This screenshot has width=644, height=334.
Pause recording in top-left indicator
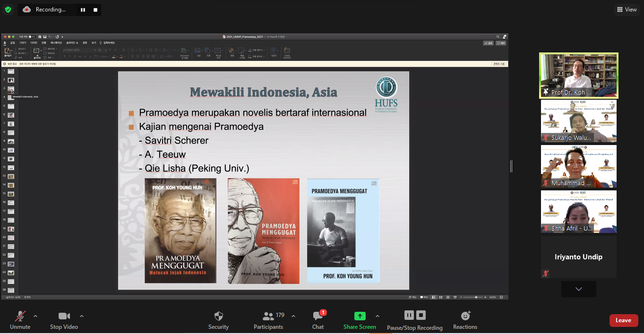[x=83, y=10]
